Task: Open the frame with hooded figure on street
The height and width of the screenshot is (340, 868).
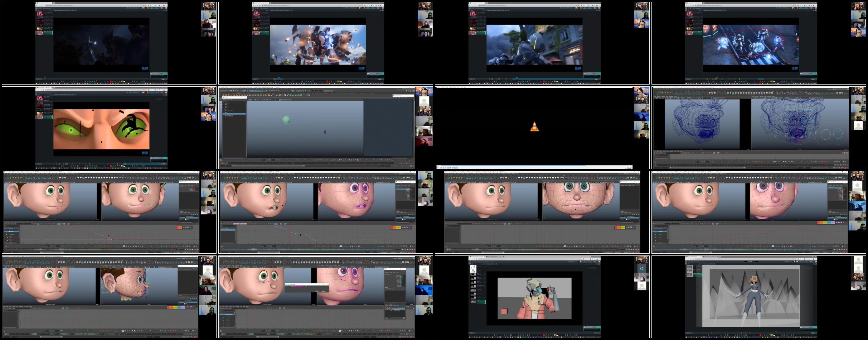Action: tap(542, 43)
